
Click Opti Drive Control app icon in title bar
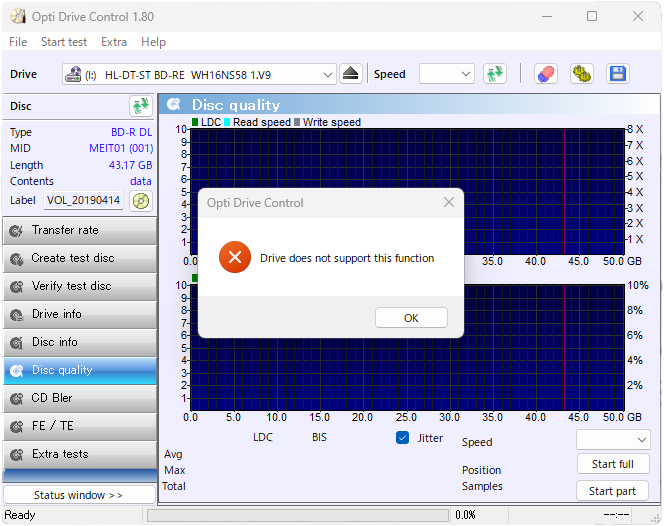pos(18,17)
